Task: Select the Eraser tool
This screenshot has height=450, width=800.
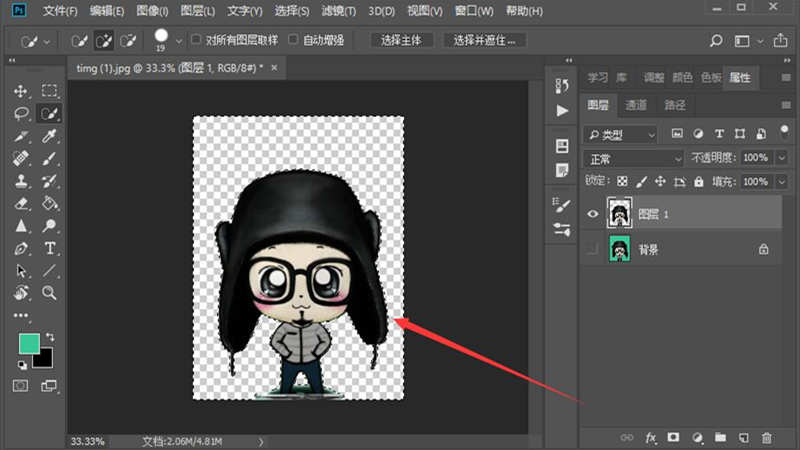Action: pyautogui.click(x=21, y=204)
